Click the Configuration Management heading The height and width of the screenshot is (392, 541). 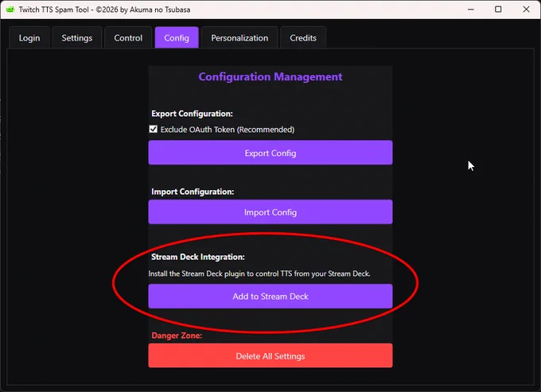[x=270, y=76]
